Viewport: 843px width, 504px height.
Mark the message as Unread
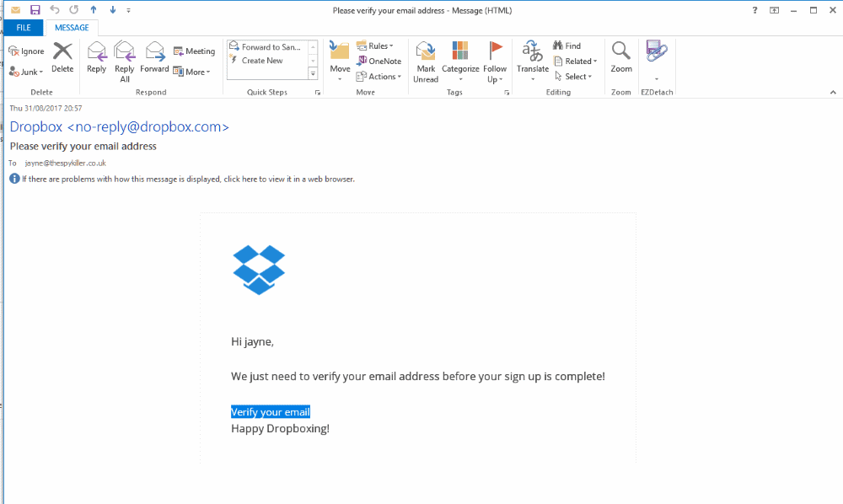click(426, 61)
